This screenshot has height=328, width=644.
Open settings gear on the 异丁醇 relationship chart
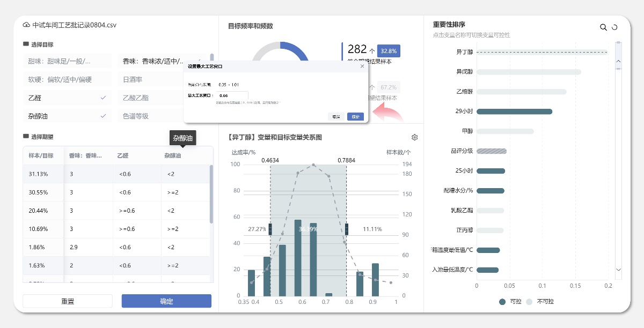(414, 137)
